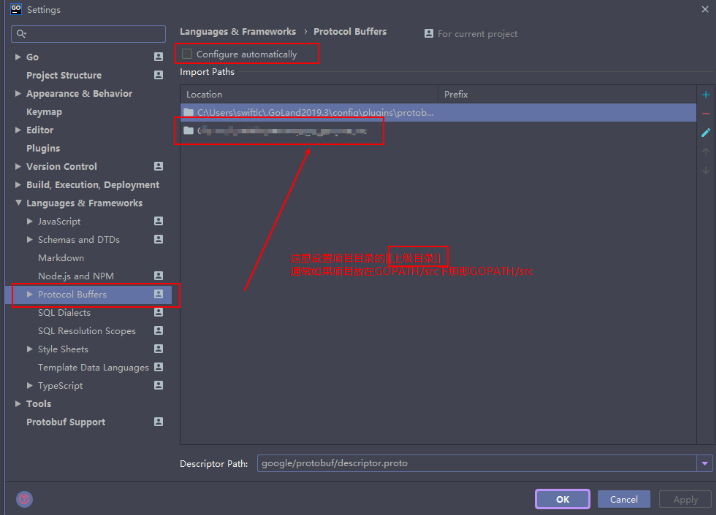Close the Settings dialog
Viewport: 716px width, 515px height.
click(705, 9)
